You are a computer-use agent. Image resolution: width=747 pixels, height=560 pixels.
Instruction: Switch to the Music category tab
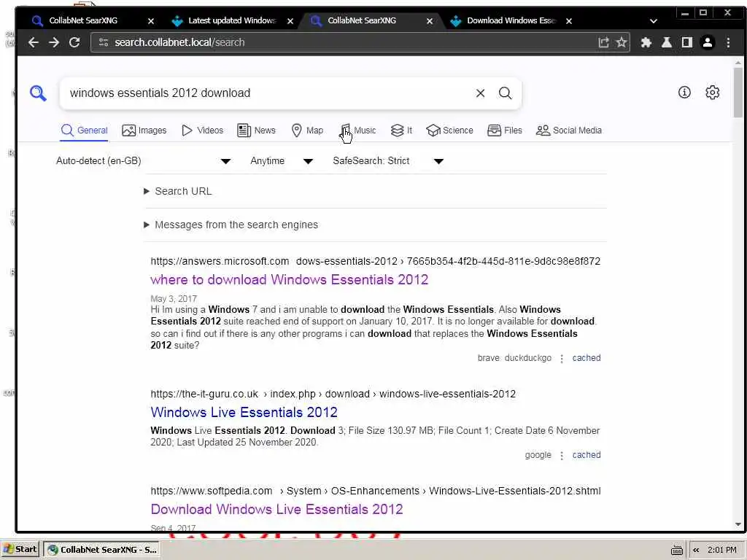358,131
